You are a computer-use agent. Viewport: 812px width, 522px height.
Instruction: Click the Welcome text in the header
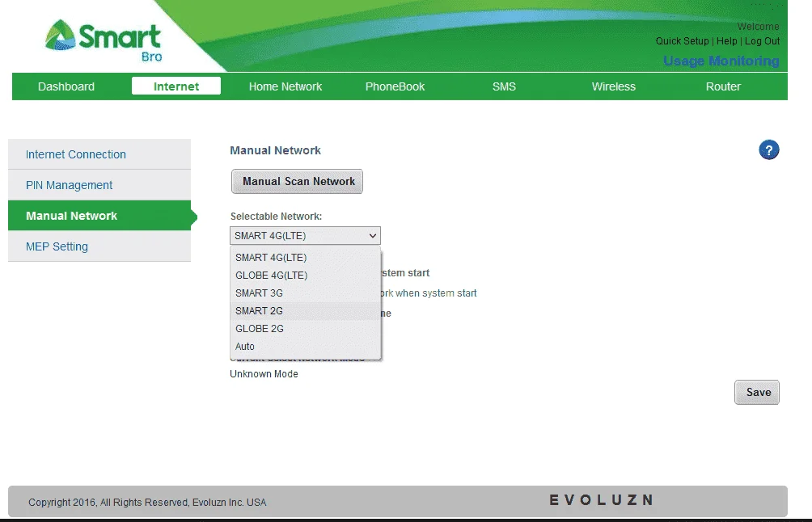[758, 27]
